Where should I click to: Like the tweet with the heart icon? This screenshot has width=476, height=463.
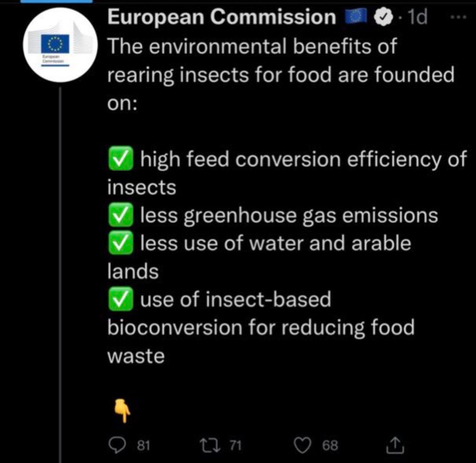(304, 444)
